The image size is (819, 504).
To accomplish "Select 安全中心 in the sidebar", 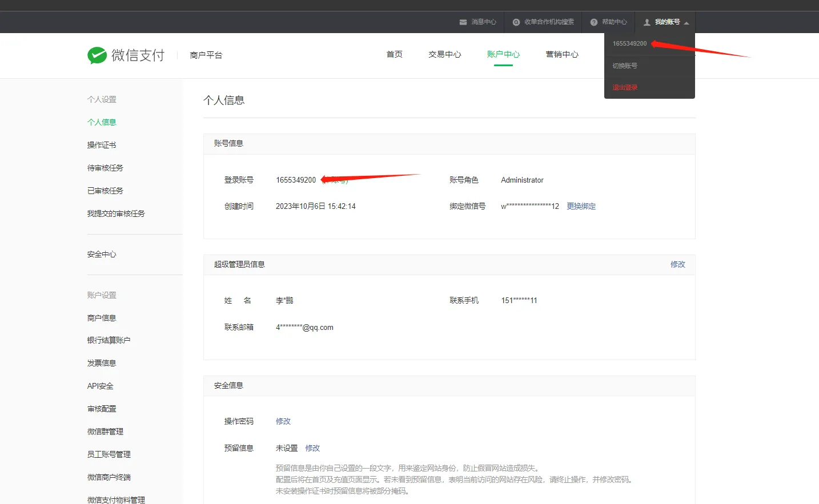I will (101, 253).
